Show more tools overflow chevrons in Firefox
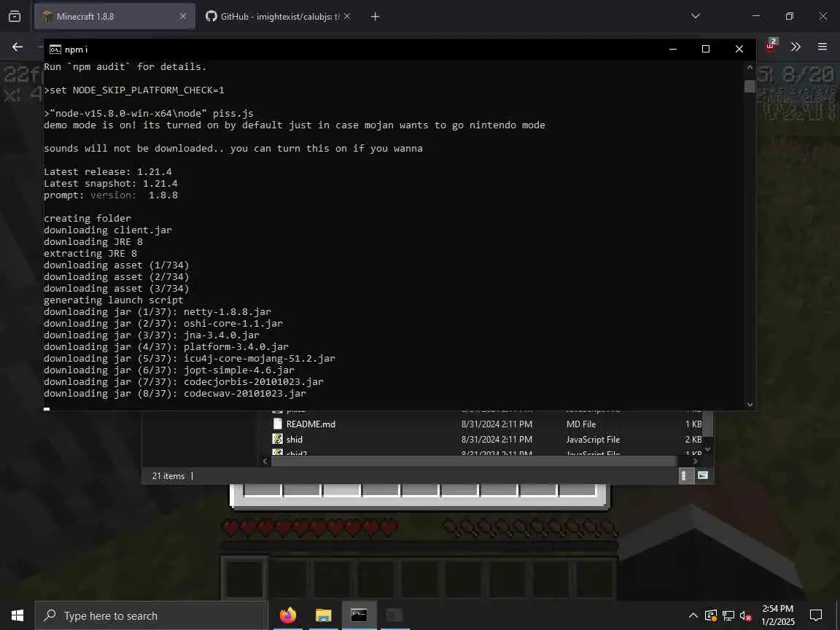Screen dimensions: 840x630 pos(796,47)
